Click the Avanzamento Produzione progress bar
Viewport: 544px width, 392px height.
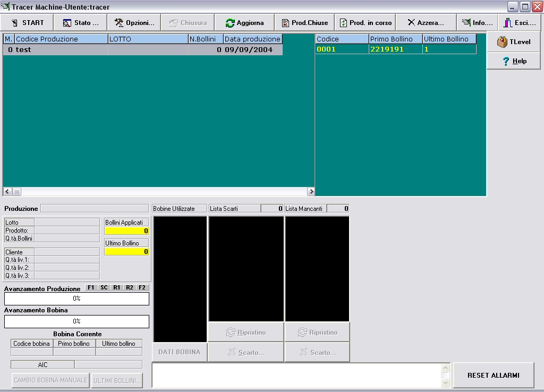[x=76, y=299]
